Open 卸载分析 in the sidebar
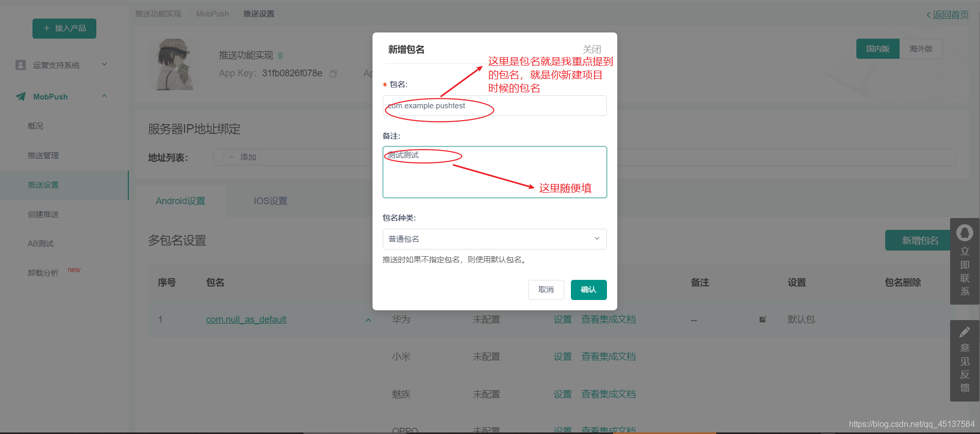The width and height of the screenshot is (980, 434). tap(43, 273)
